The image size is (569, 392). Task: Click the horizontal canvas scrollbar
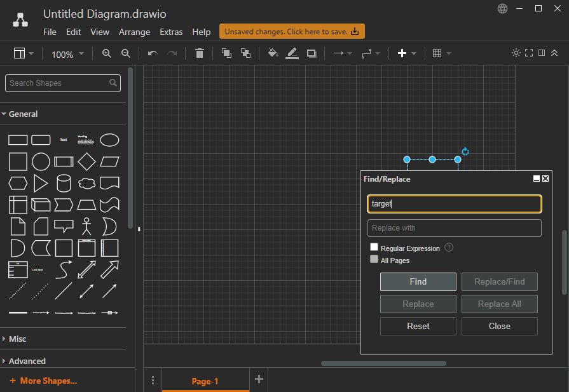[383, 363]
